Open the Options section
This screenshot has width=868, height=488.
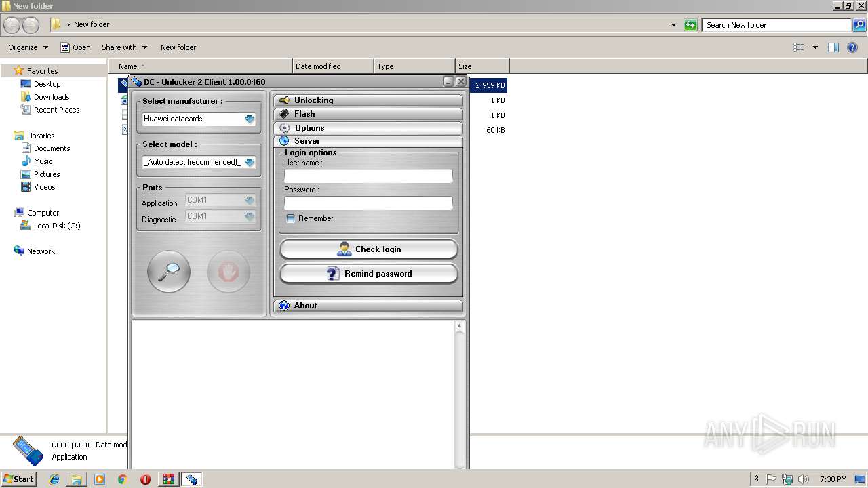pyautogui.click(x=368, y=128)
